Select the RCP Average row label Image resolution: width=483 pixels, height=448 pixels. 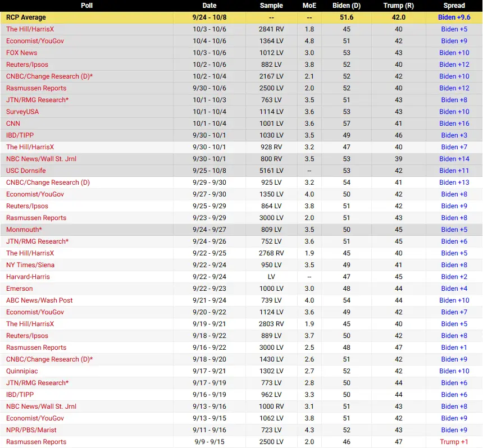pos(26,17)
